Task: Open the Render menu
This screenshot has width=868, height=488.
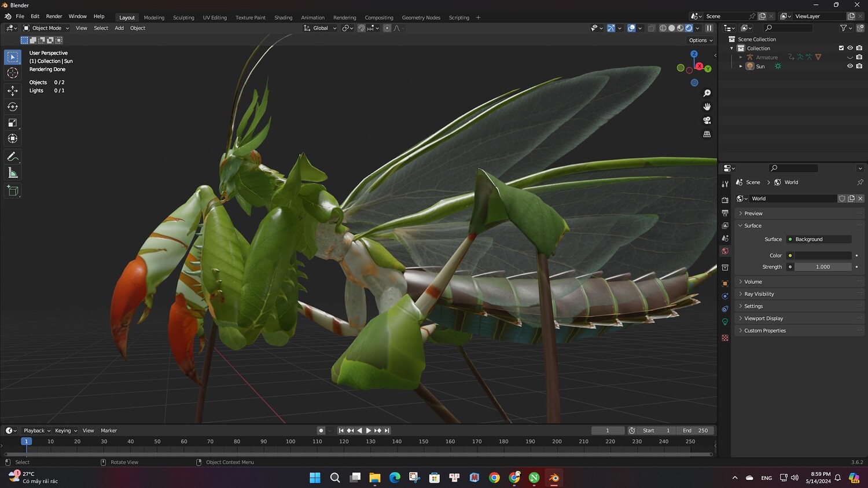Action: (x=54, y=16)
